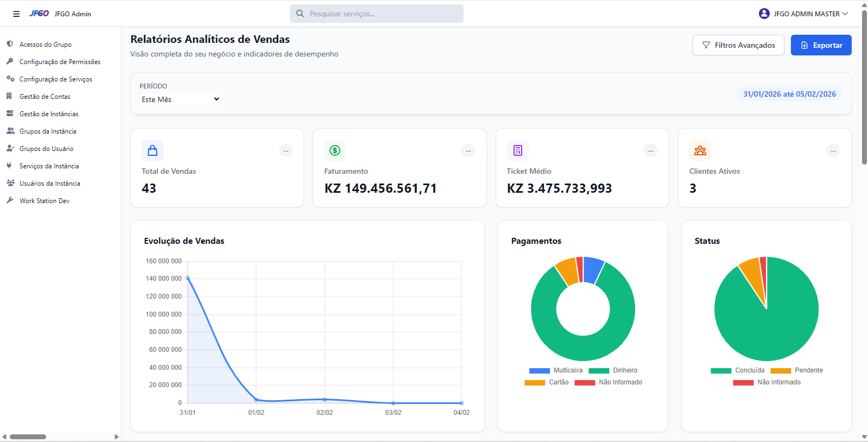Click the JFGO logo
The width and height of the screenshot is (868, 442).
click(x=39, y=14)
